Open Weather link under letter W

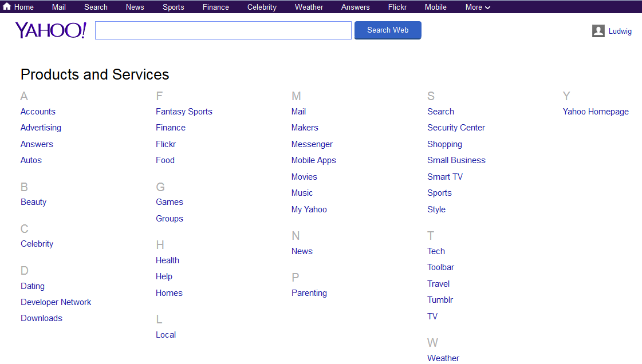[x=443, y=358]
